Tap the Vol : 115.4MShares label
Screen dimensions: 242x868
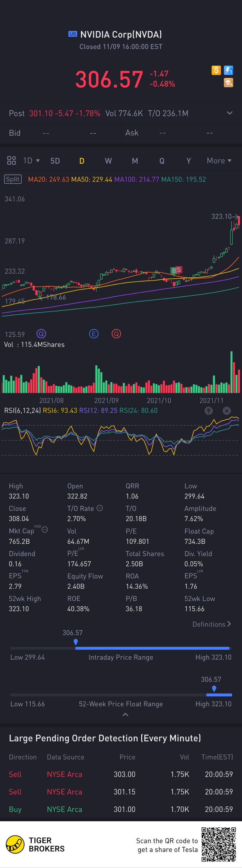[x=34, y=344]
